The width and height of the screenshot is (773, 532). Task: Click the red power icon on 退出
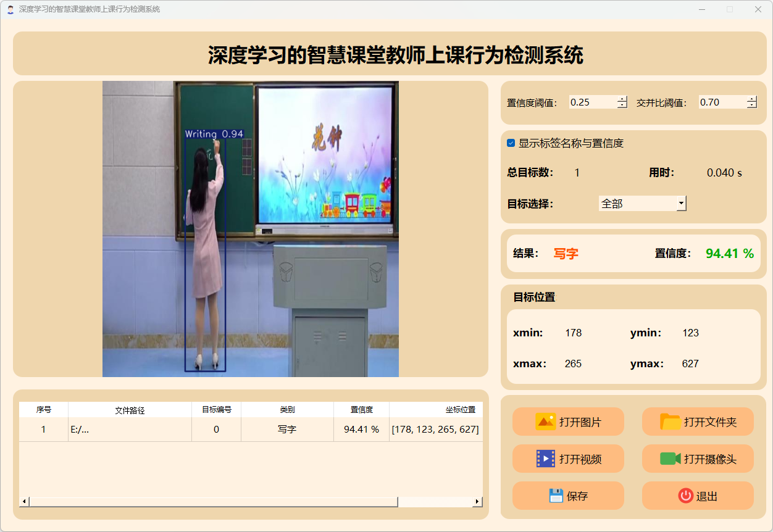point(685,496)
